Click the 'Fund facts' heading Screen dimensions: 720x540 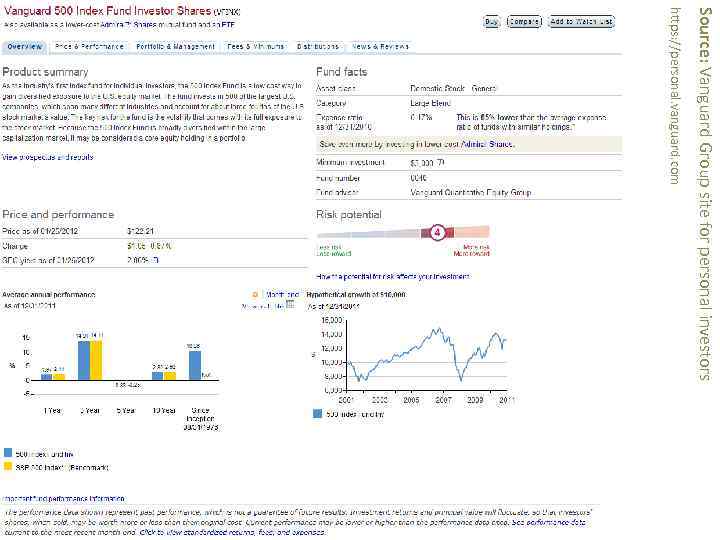coord(342,72)
